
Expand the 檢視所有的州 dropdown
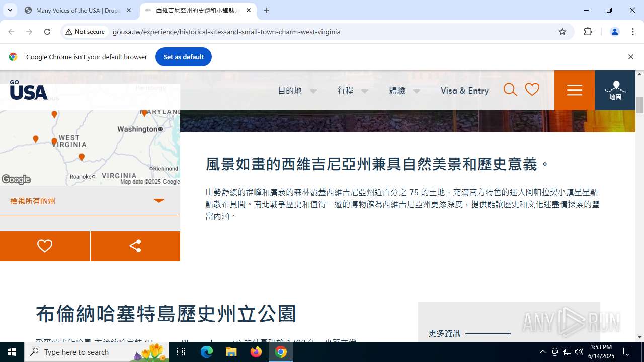[90, 201]
